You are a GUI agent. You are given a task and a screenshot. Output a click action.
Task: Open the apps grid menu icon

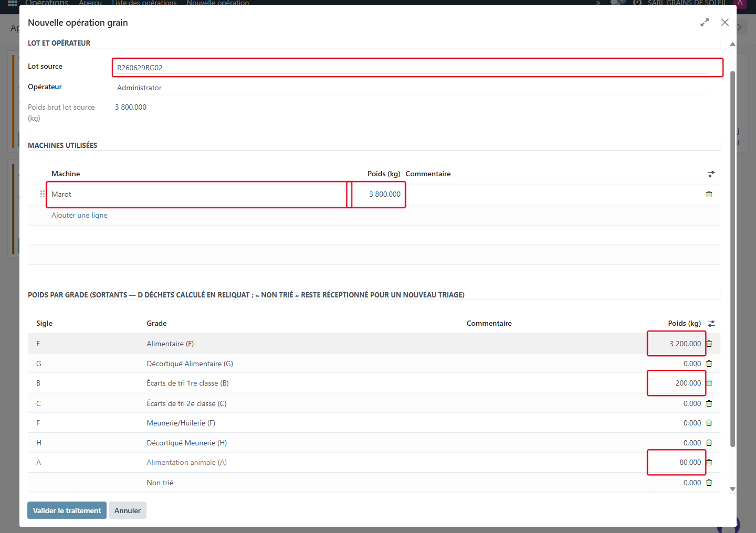13,3
